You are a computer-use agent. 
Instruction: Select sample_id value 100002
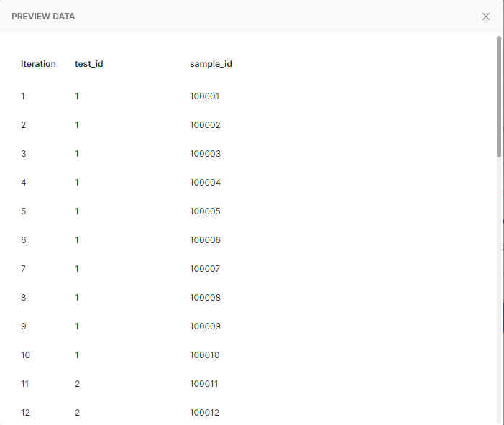point(205,125)
